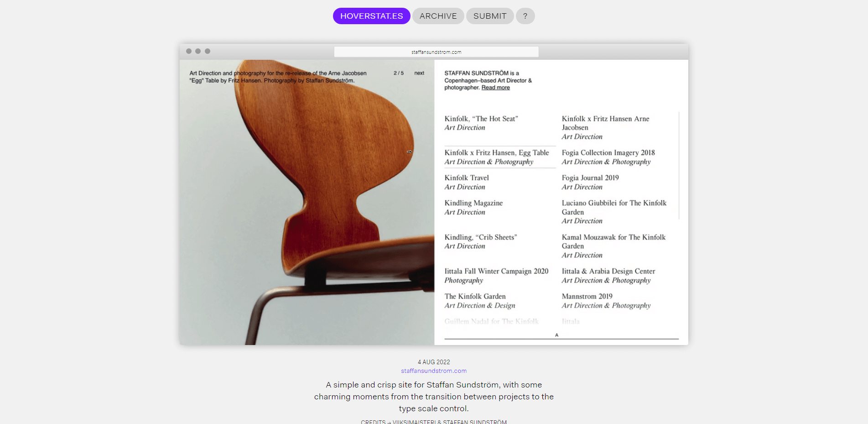Click the '2 / 5' slide counter
The image size is (868, 424).
pyautogui.click(x=399, y=73)
